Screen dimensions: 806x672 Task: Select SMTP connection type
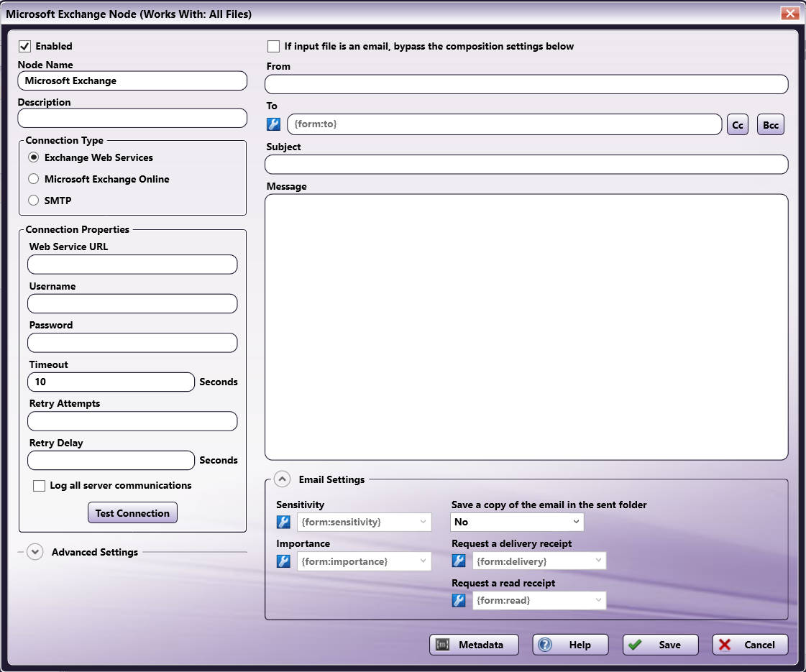[x=33, y=201]
